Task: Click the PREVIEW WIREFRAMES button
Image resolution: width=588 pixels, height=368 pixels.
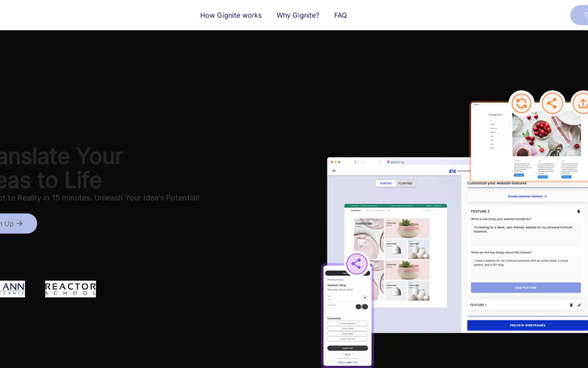Action: coord(527,325)
